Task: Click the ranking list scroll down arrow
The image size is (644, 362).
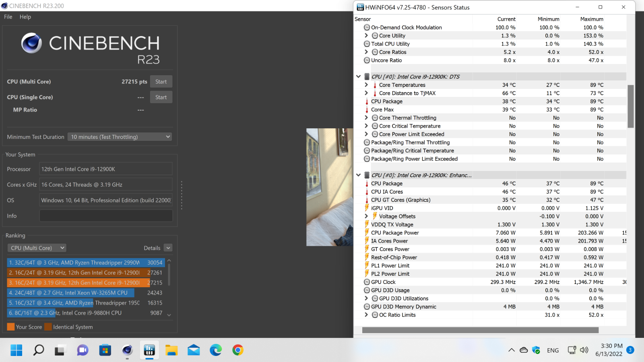Action: coord(169,315)
